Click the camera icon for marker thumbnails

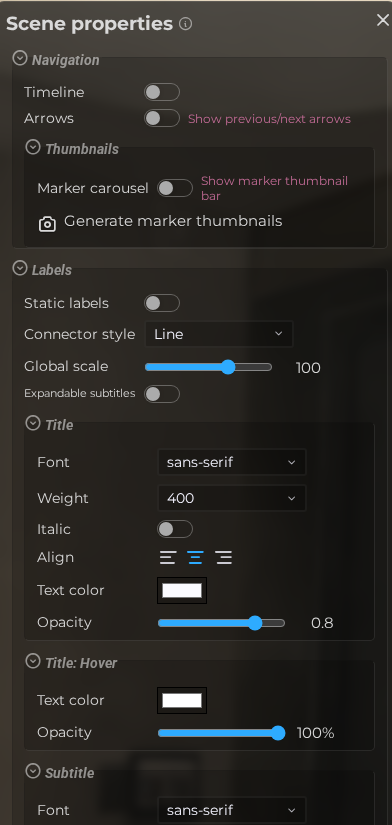pos(47,224)
